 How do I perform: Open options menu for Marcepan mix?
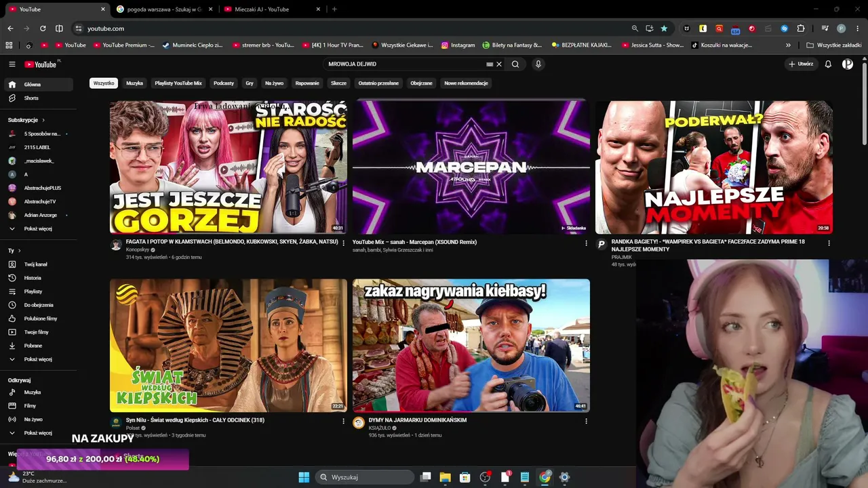(x=587, y=243)
